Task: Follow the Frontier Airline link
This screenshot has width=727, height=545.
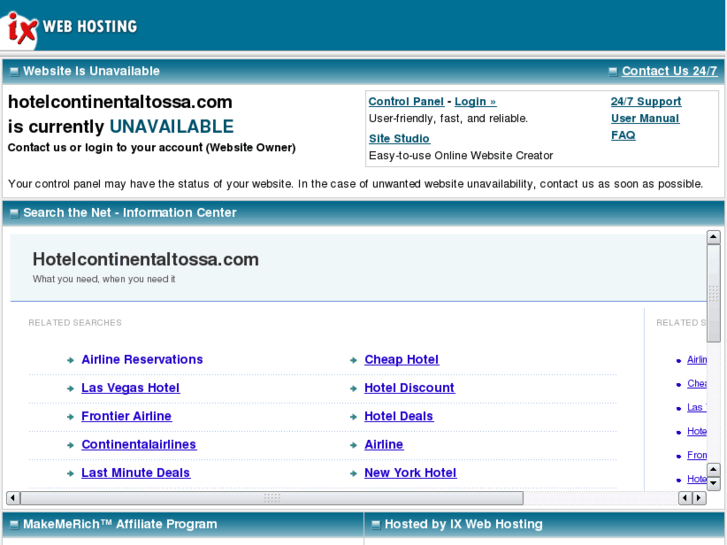Action: pos(126,416)
